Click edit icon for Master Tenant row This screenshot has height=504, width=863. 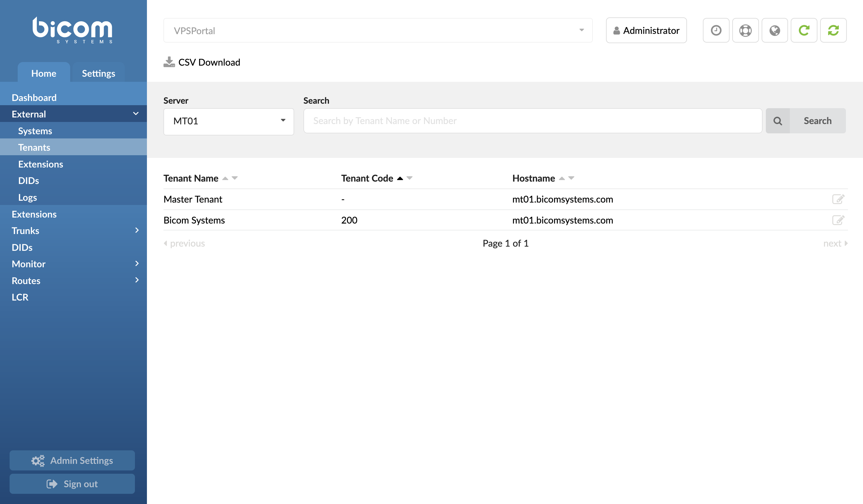[838, 199]
